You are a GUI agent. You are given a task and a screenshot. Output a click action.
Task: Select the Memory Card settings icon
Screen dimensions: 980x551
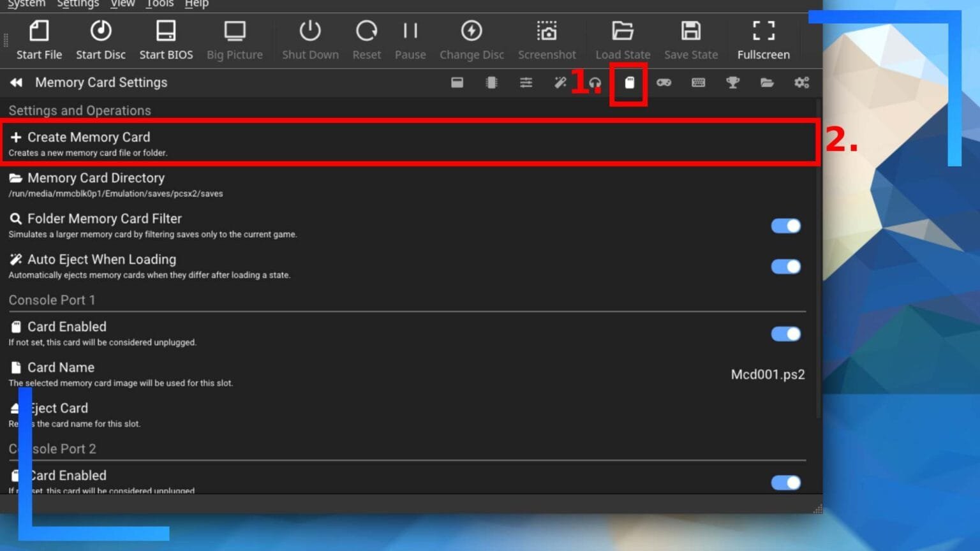629,82
